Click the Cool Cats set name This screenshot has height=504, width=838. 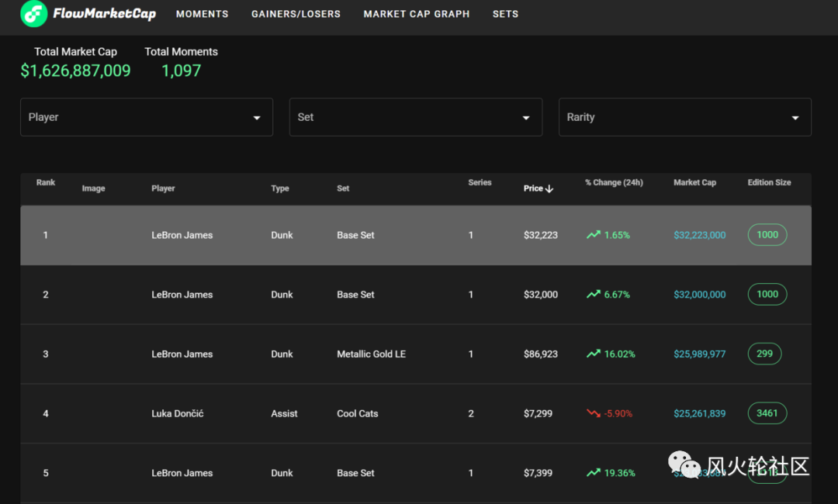(358, 413)
